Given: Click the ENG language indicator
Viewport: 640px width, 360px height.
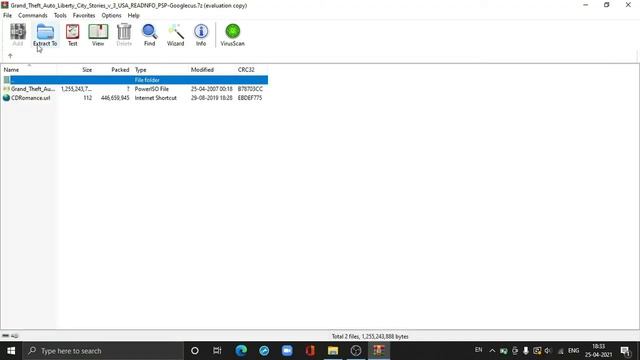Looking at the screenshot, I should click(x=573, y=351).
